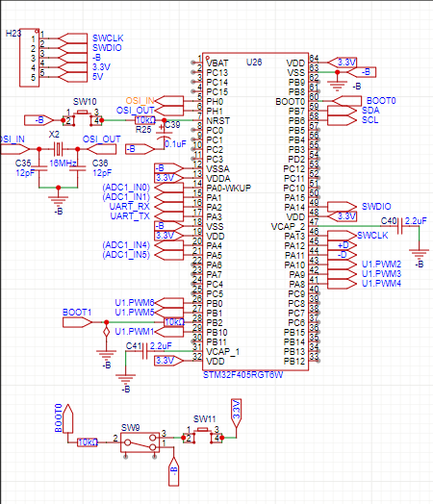Click the 3.3V port at VDD pin 64
The width and height of the screenshot is (433, 504).
coord(342,63)
